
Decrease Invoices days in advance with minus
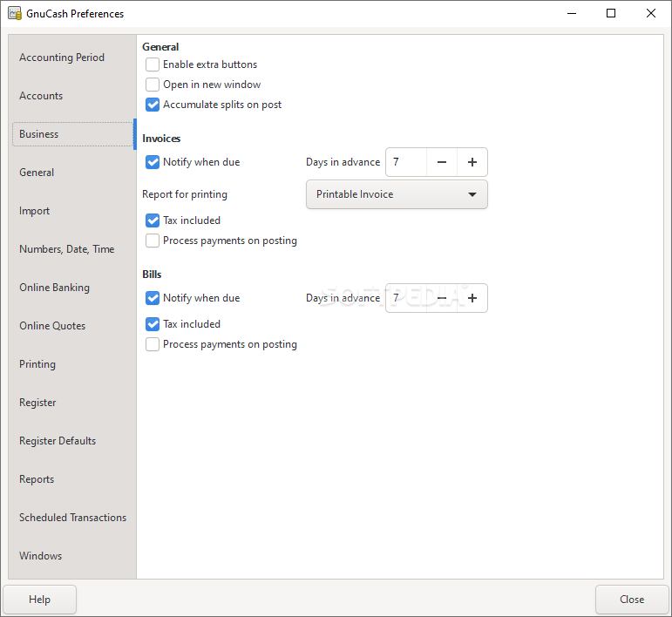tap(442, 162)
